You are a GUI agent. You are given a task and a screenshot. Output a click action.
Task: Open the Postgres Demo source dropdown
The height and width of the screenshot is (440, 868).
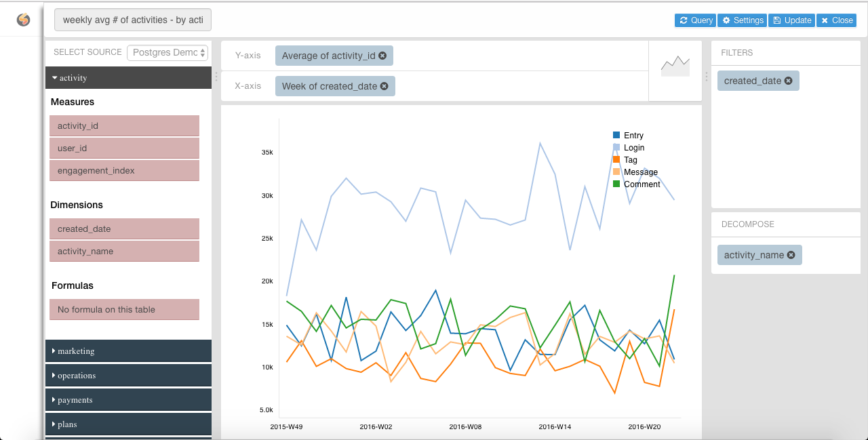pyautogui.click(x=167, y=52)
